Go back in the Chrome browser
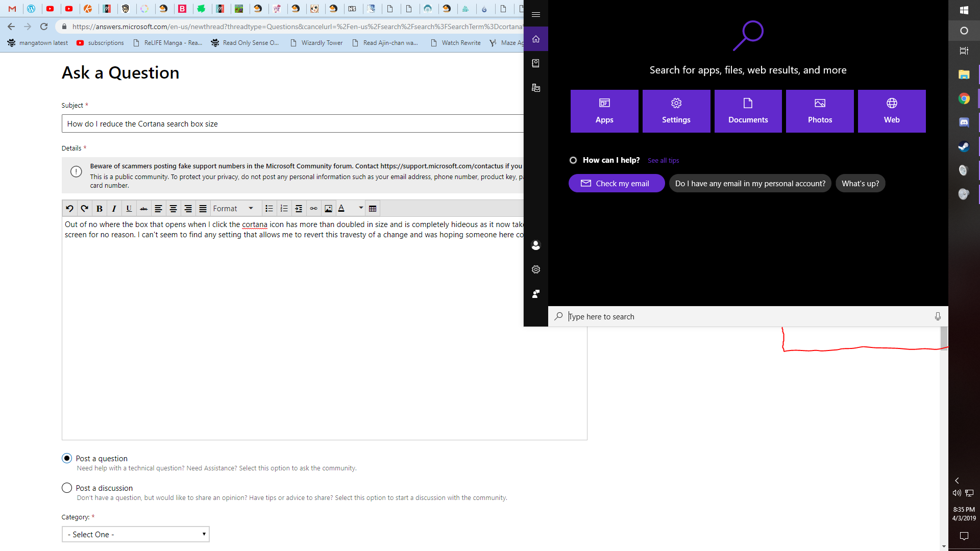Image resolution: width=980 pixels, height=551 pixels. [11, 27]
